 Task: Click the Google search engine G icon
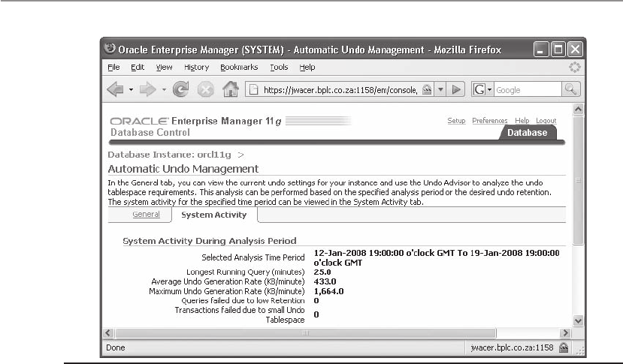tap(479, 90)
